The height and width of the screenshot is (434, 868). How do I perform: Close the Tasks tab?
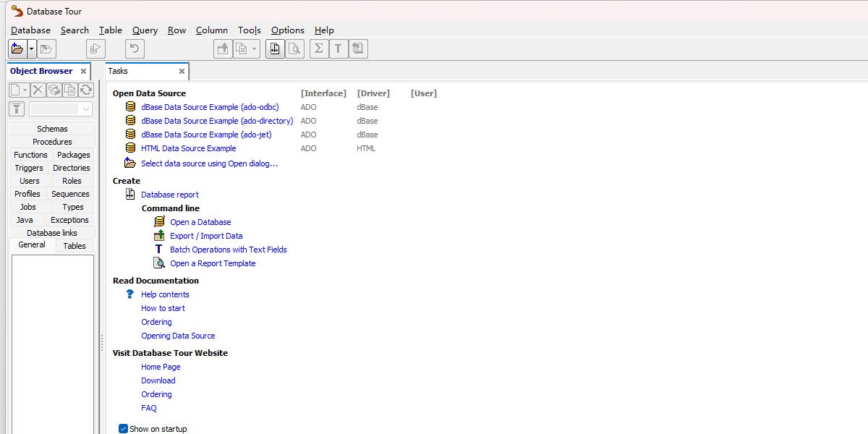click(182, 71)
